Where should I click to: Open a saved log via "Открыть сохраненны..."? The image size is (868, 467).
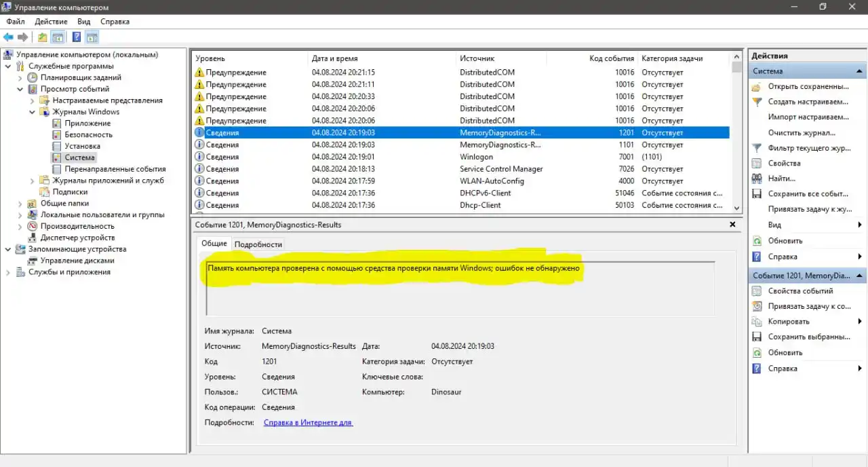[x=808, y=87]
